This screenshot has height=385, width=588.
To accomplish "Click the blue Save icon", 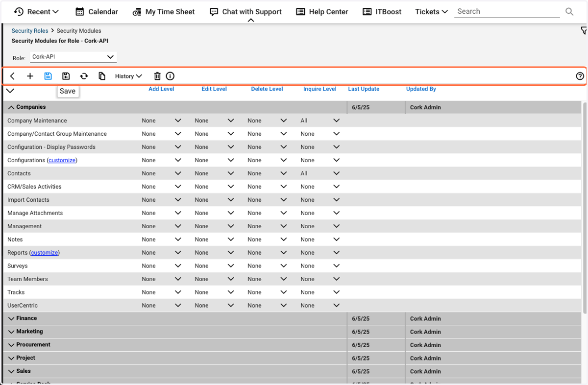I will [x=48, y=76].
